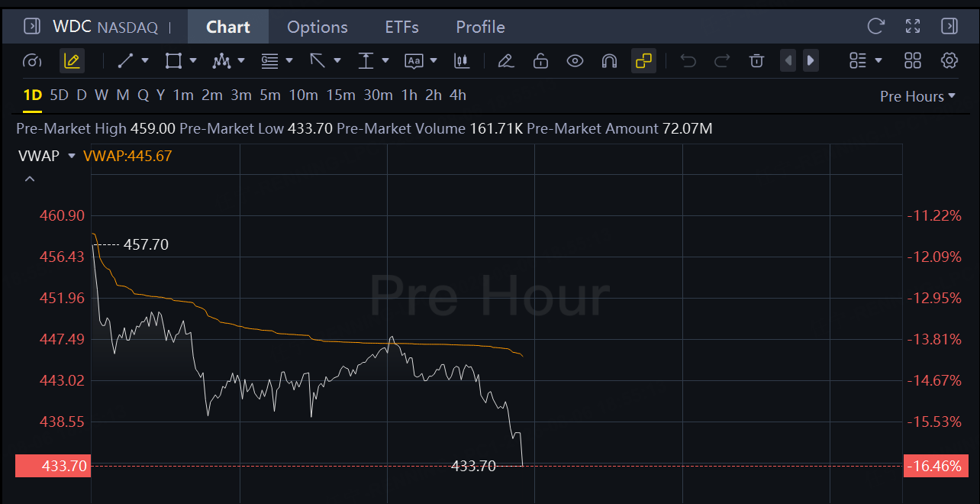
Task: Select the M monthly timeframe
Action: [123, 95]
